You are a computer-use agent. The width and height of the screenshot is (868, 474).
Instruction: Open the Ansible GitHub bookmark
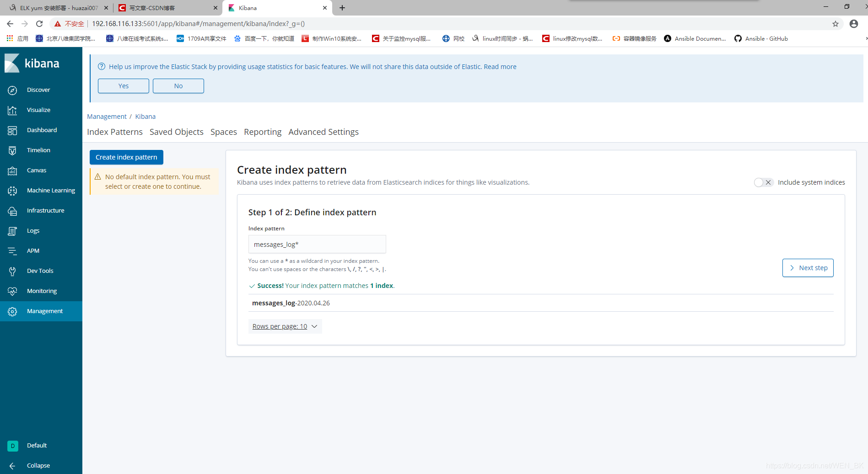761,39
